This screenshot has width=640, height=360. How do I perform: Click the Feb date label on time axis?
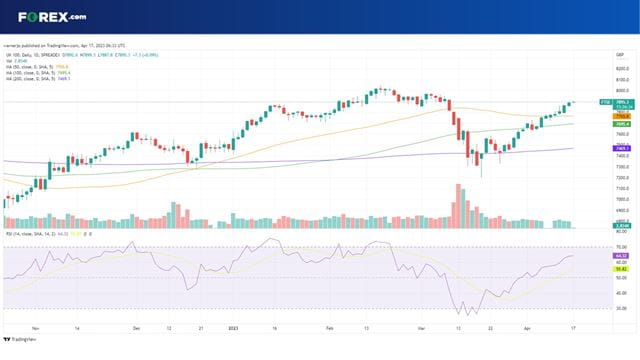click(x=330, y=328)
